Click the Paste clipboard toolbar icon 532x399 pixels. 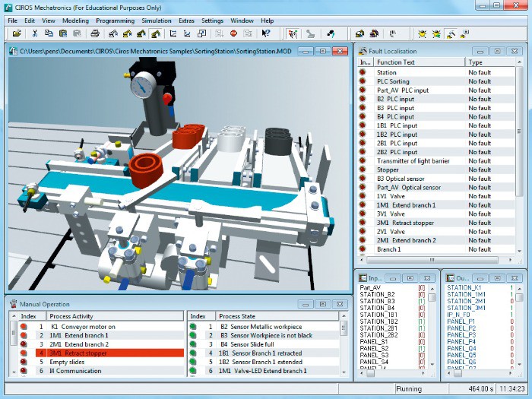(62, 33)
